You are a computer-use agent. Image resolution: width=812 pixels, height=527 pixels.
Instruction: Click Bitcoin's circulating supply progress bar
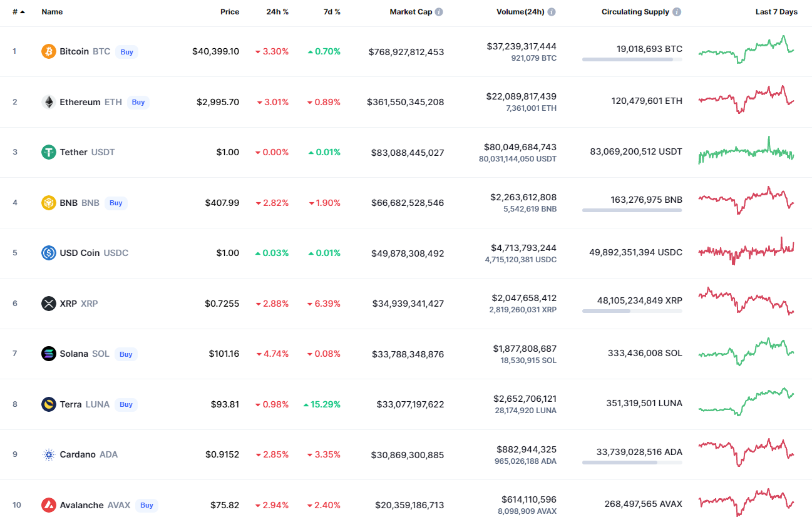point(632,59)
